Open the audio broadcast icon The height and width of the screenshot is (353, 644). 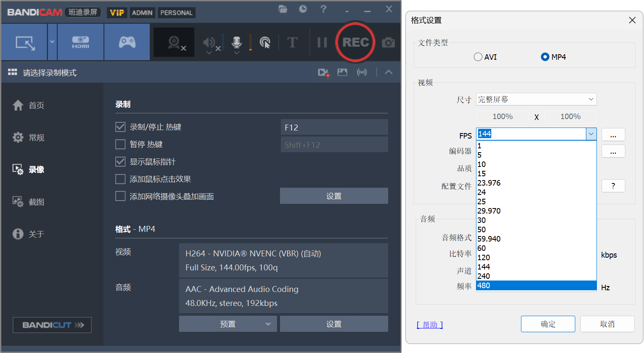tap(362, 72)
